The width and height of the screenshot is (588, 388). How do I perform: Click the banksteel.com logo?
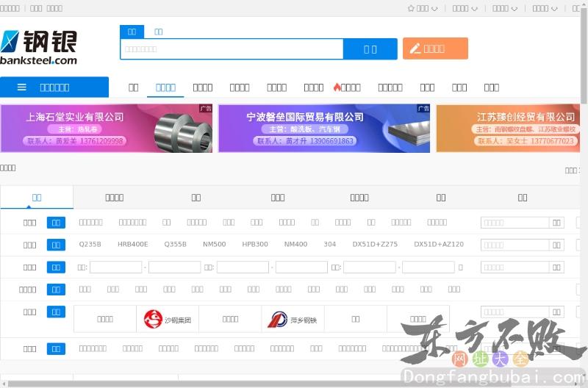pyautogui.click(x=39, y=47)
